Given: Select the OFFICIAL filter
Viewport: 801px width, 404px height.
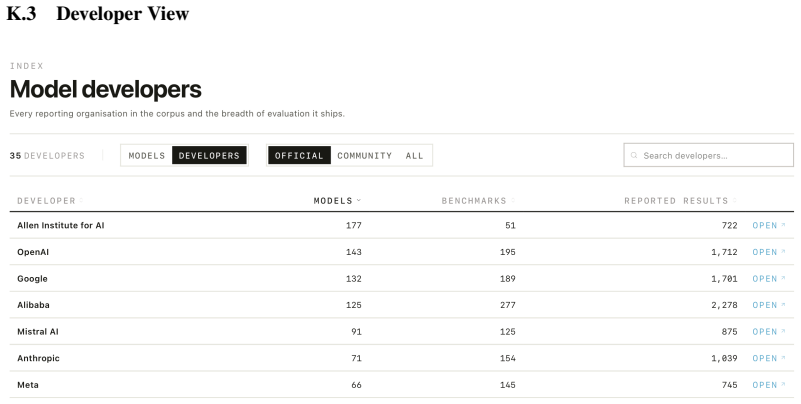Looking at the screenshot, I should 299,155.
